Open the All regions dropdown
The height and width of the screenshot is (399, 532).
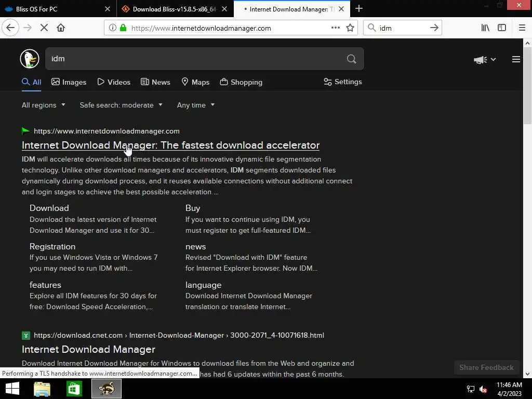tap(44, 105)
